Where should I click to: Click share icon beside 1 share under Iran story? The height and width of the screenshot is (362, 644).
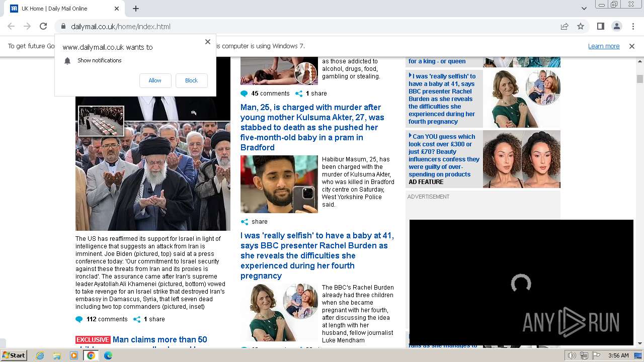[137, 319]
